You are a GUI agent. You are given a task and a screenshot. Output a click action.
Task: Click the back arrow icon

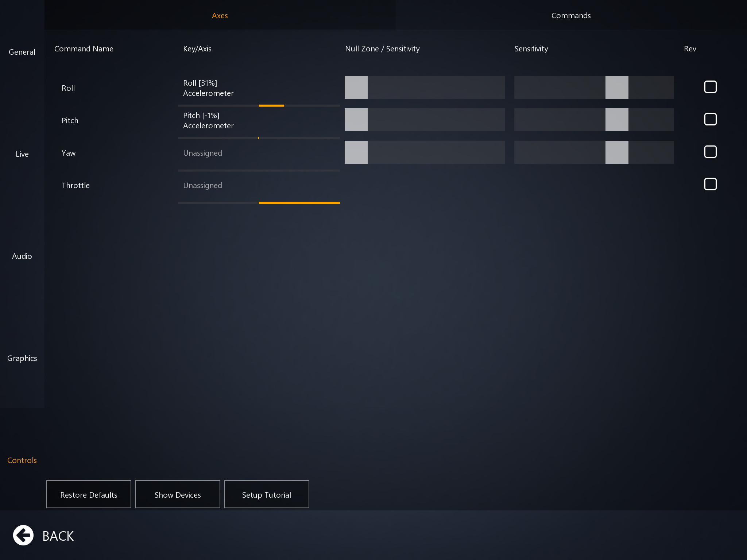[23, 535]
